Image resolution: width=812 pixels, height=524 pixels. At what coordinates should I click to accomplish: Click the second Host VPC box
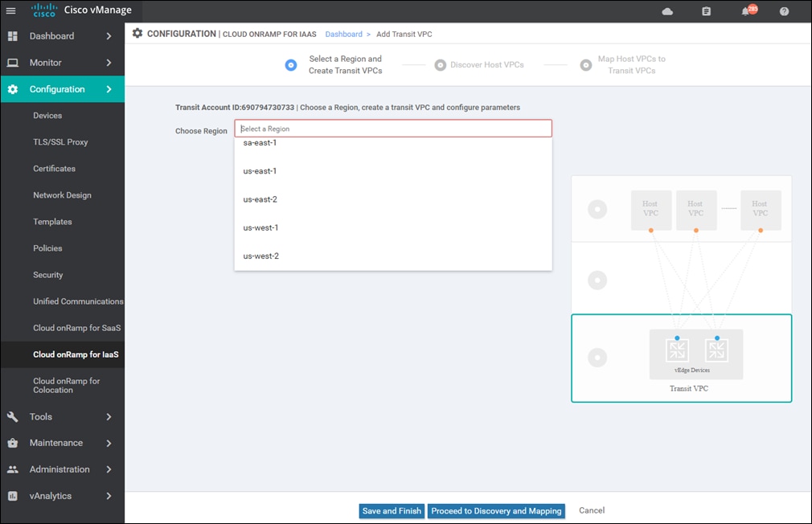coord(696,210)
